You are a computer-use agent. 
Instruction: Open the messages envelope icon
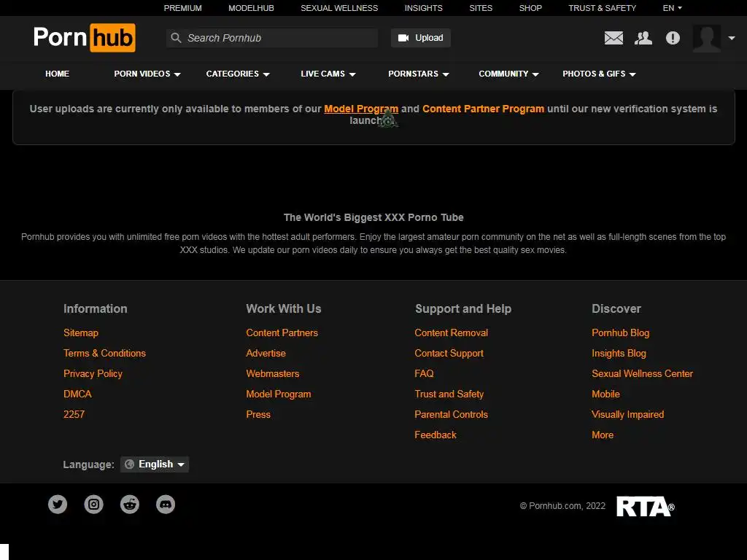[x=614, y=38]
